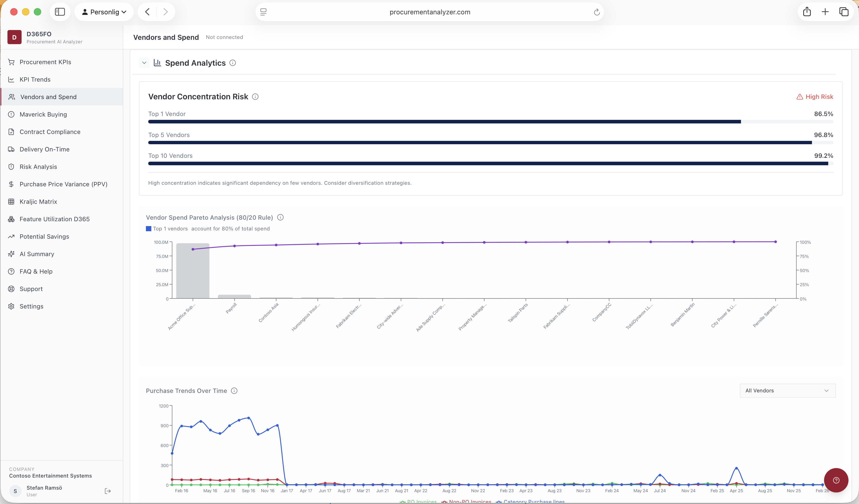Click the Safari share icon

807,12
